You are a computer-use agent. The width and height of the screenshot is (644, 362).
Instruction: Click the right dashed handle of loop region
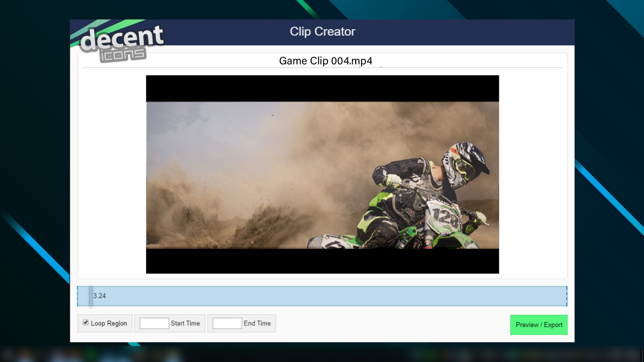pyautogui.click(x=567, y=296)
